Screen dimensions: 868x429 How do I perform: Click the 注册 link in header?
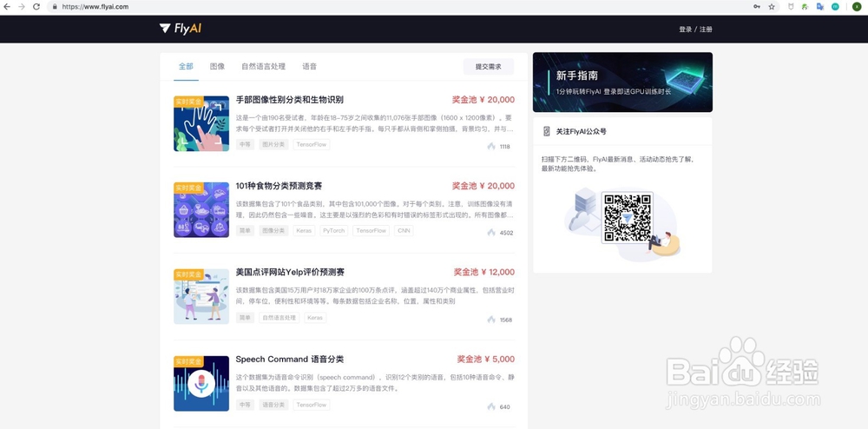706,30
